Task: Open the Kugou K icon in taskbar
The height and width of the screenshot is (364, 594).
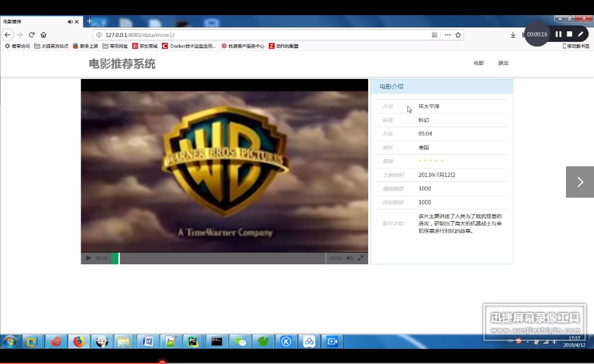Action: tap(286, 342)
